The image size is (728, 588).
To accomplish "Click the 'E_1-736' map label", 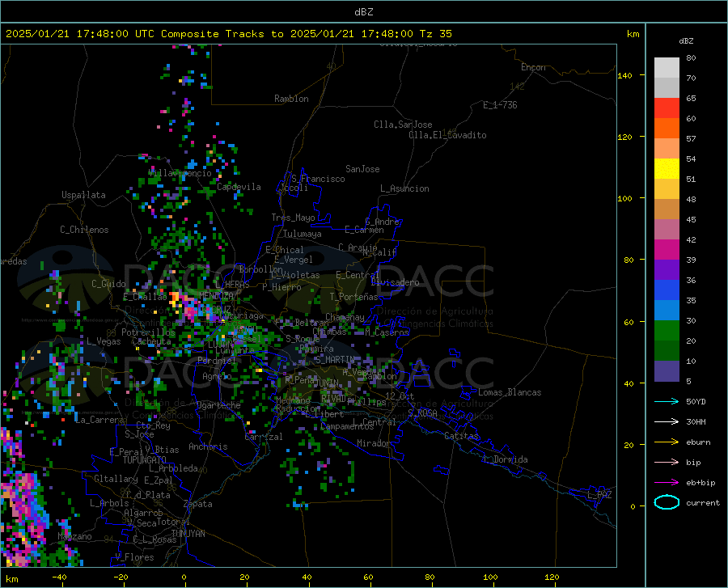I will point(500,105).
